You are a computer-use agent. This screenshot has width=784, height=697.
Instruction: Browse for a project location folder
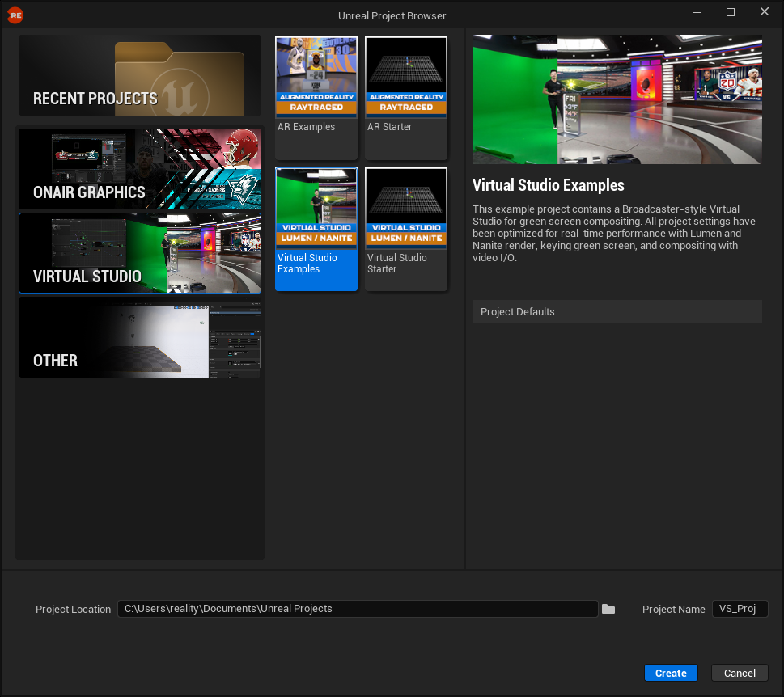[608, 609]
